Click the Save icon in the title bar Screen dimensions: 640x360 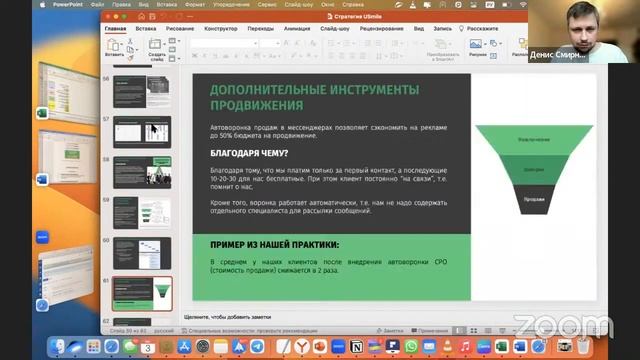152,17
